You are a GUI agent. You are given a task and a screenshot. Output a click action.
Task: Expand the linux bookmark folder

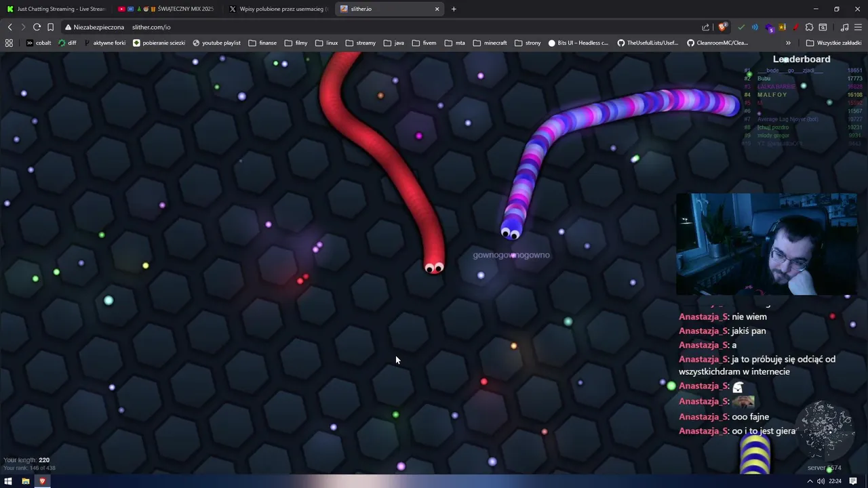326,43
